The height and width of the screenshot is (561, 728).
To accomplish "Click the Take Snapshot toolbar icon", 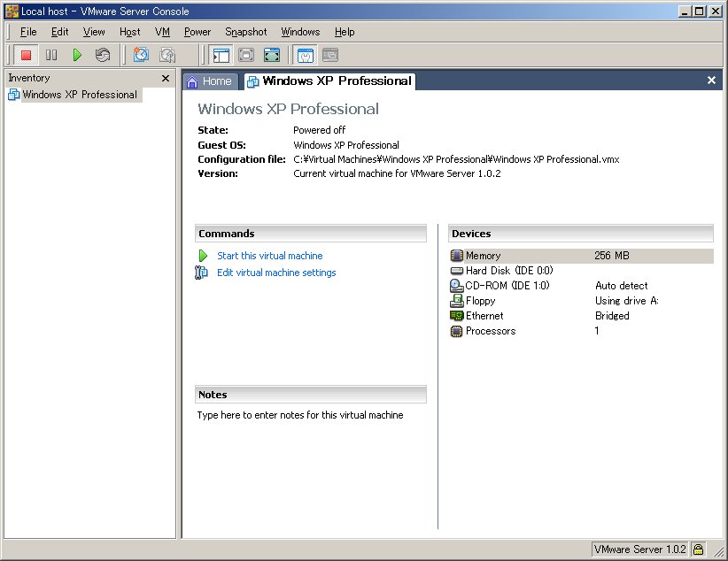I will (x=141, y=55).
